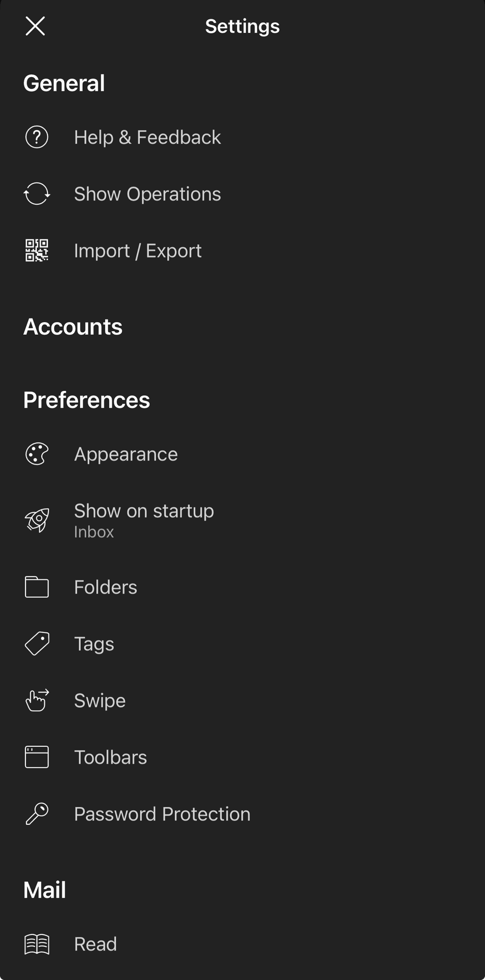Tap the Show on startup rocket icon
485x980 pixels.
click(x=37, y=520)
